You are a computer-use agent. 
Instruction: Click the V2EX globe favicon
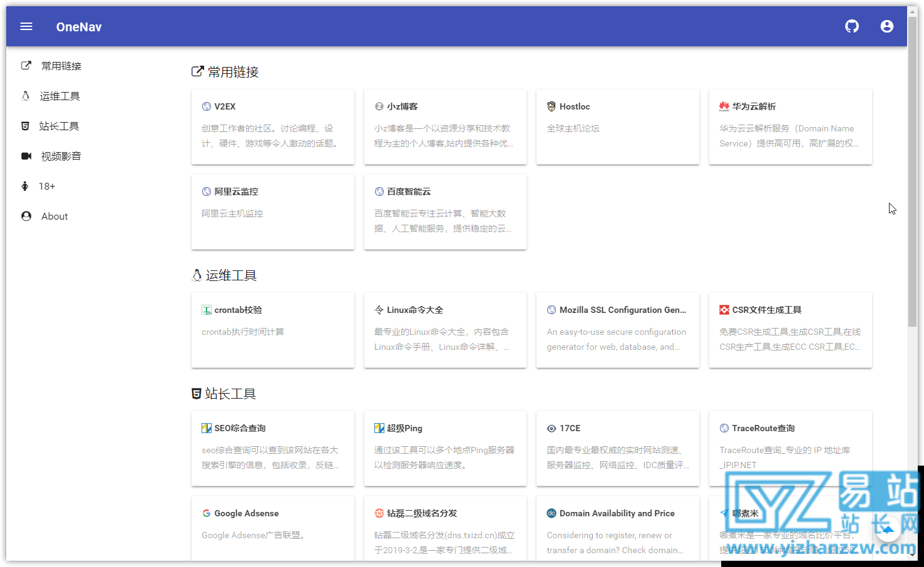click(207, 106)
